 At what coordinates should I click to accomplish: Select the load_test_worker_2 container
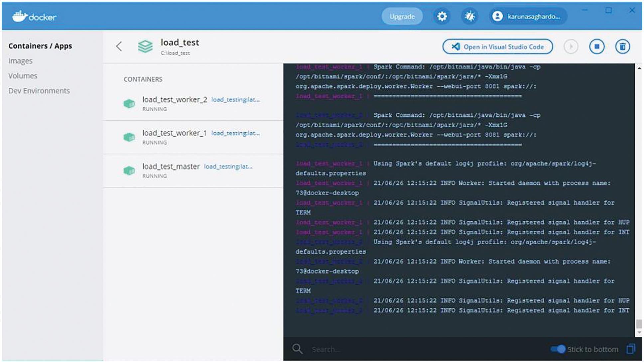175,100
